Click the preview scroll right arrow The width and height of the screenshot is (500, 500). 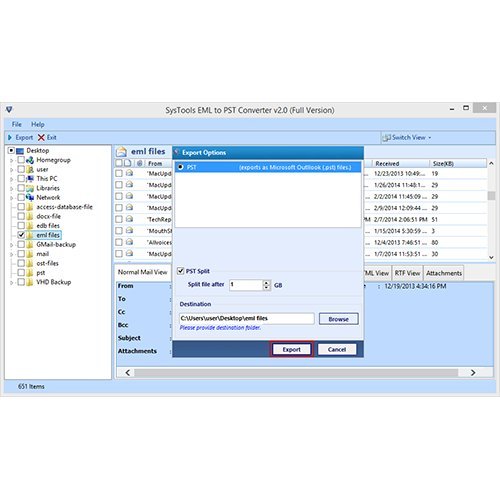(x=473, y=372)
